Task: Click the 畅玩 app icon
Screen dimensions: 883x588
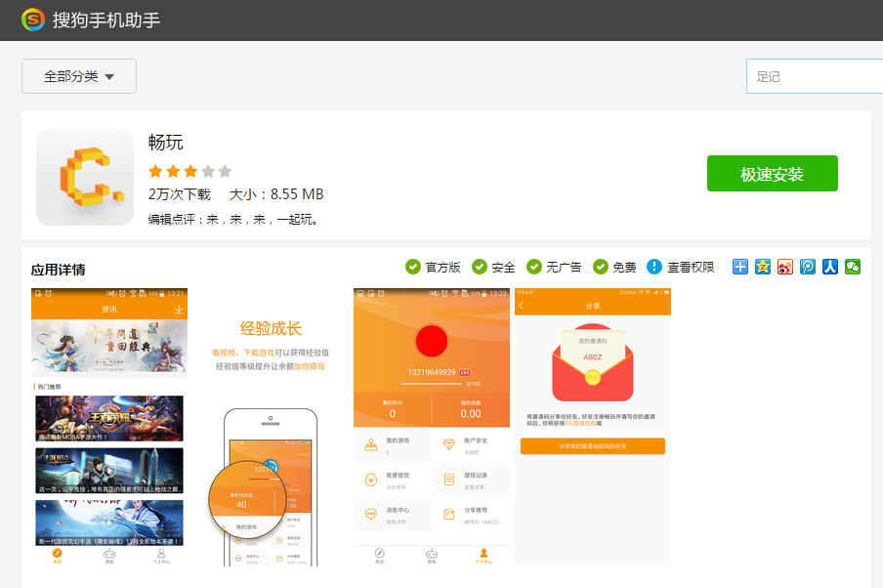Action: (x=85, y=177)
